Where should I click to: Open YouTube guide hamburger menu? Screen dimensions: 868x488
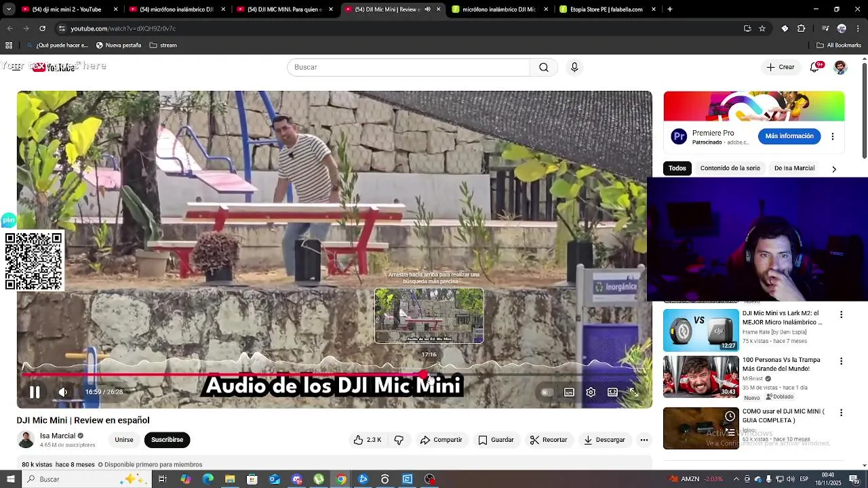(x=16, y=67)
